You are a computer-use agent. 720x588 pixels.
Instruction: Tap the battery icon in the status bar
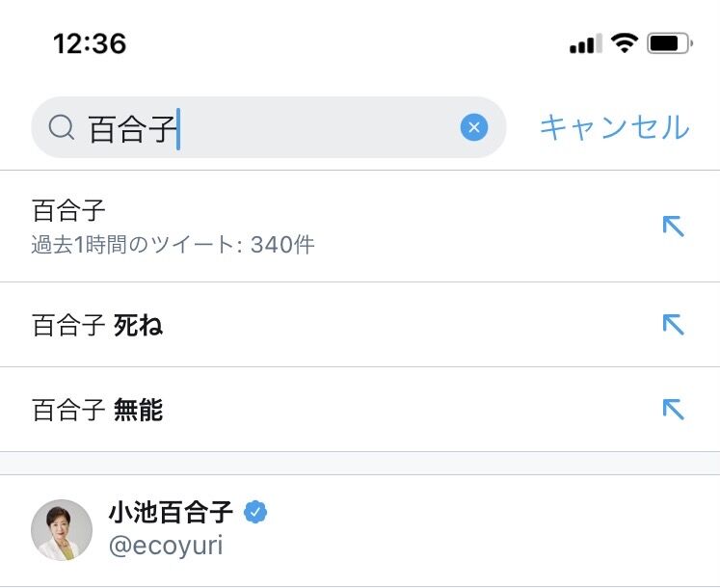coord(669,43)
